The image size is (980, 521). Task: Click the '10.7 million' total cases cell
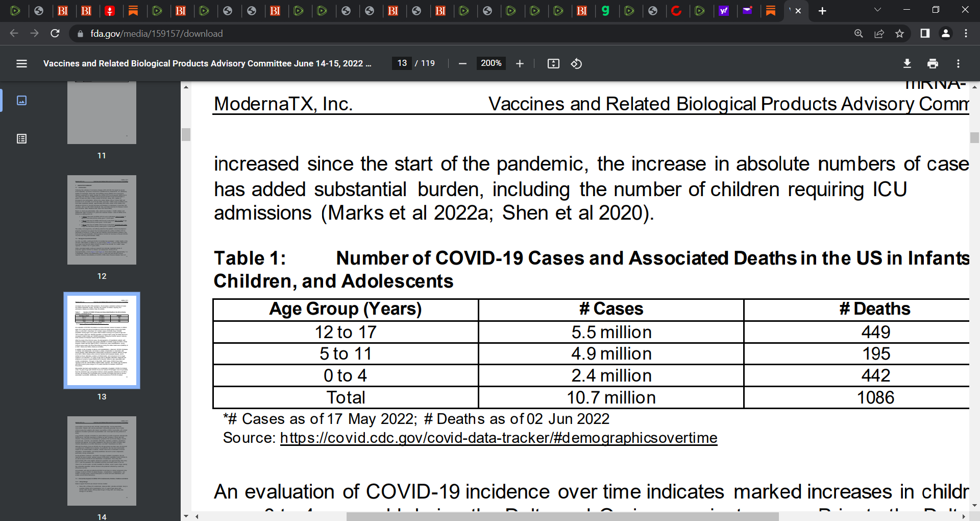[611, 397]
